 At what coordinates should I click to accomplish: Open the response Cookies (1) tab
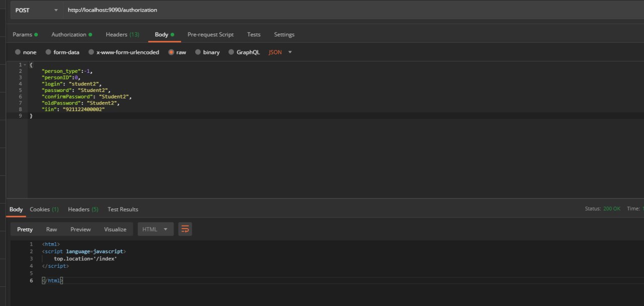click(44, 210)
